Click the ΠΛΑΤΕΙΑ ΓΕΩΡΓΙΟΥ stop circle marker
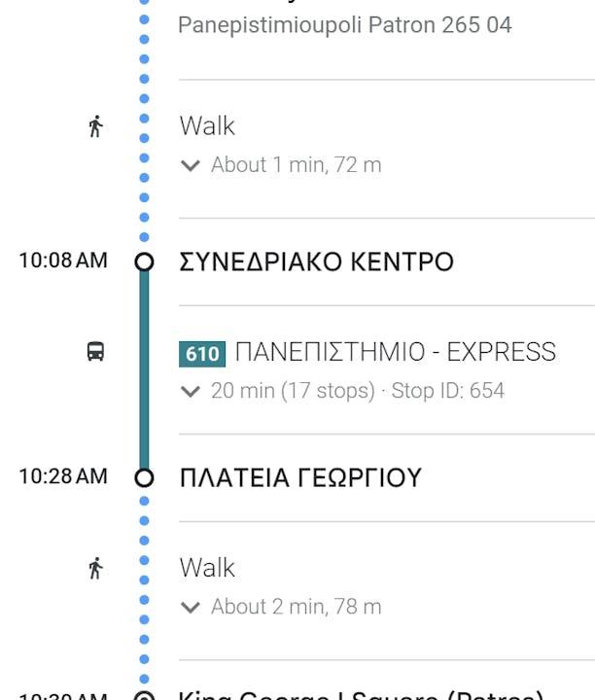The width and height of the screenshot is (595, 700). point(144,477)
